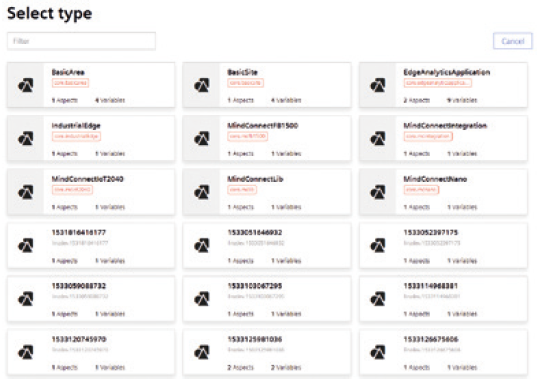The width and height of the screenshot is (538, 379).
Task: Click the IndustrialEdge type icon
Action: 26,139
